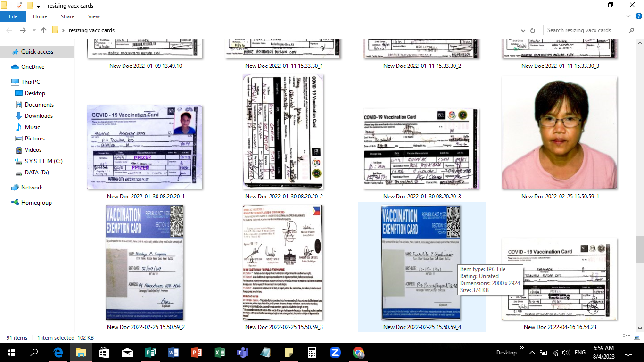644x362 pixels.
Task: Switch to the Share tab
Action: pyautogui.click(x=67, y=16)
